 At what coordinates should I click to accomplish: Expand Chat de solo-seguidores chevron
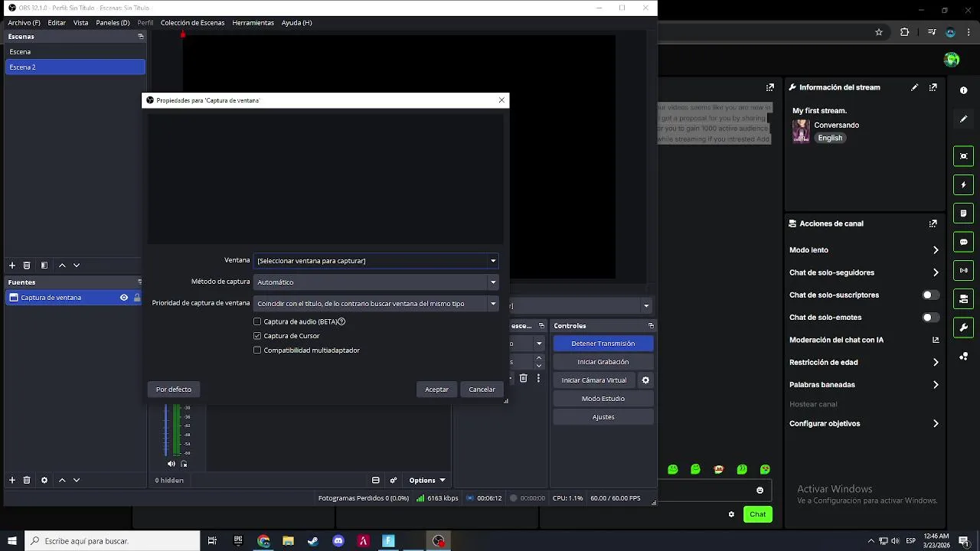coord(936,272)
